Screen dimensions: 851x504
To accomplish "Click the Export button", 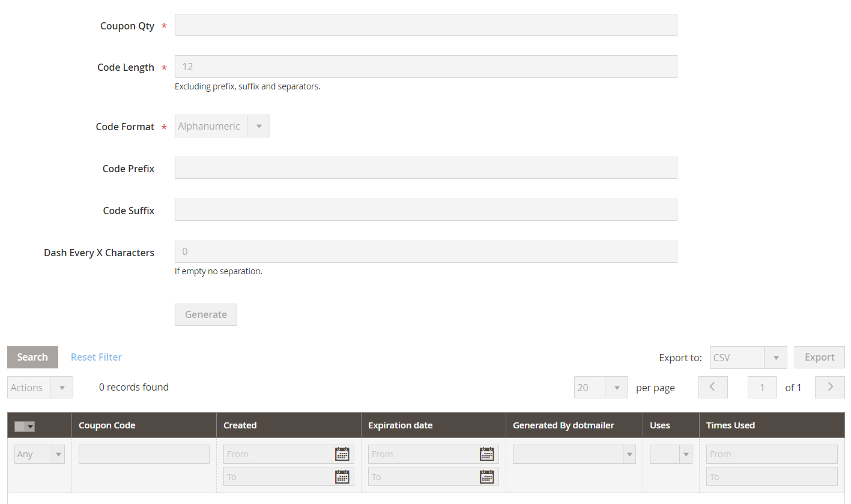I will tap(820, 357).
